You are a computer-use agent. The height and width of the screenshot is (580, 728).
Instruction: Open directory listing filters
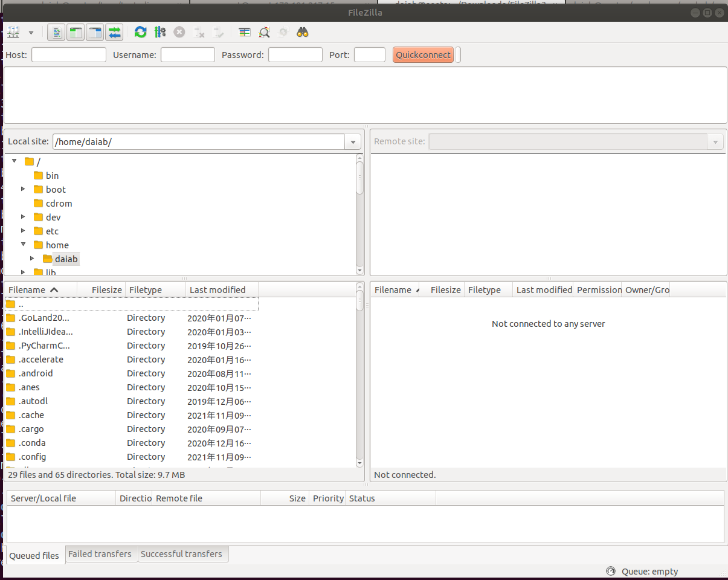pyautogui.click(x=245, y=32)
